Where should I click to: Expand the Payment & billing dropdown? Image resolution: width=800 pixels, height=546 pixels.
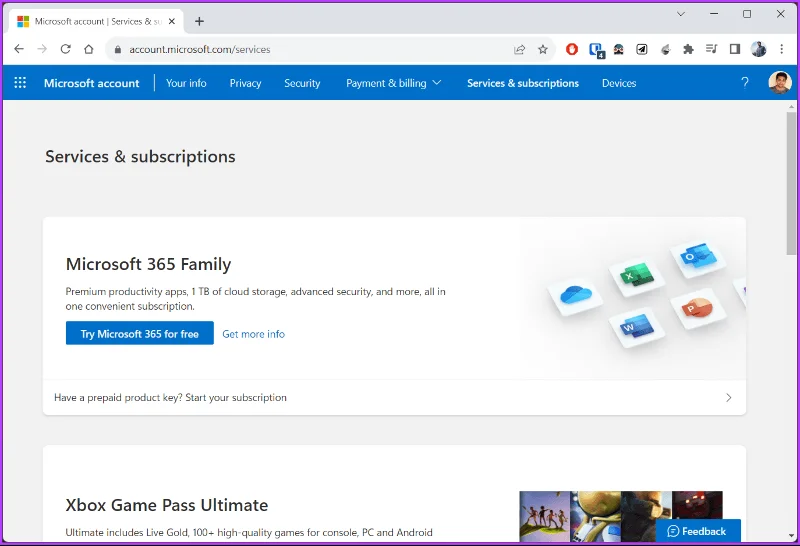(393, 83)
